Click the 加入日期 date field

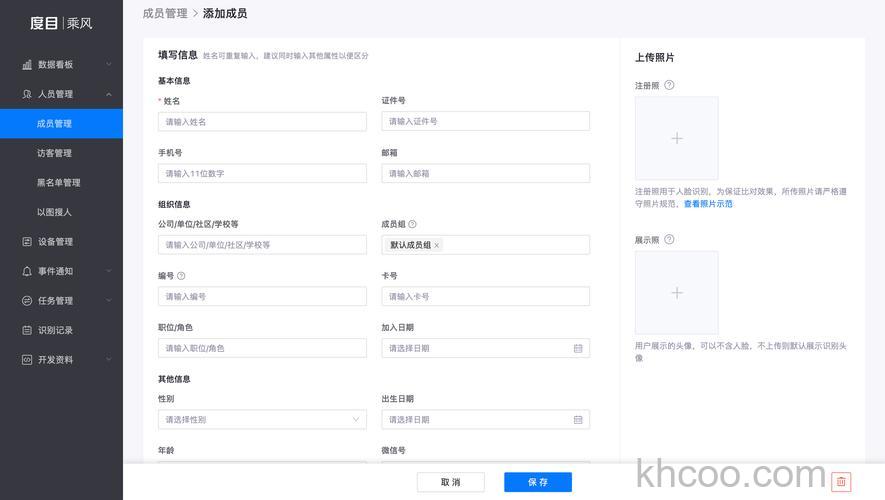pos(485,348)
